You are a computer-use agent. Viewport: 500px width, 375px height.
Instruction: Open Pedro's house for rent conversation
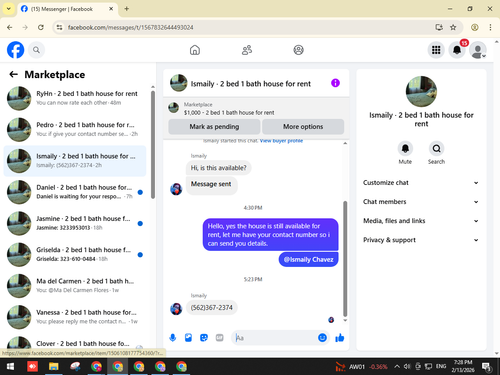pos(75,129)
